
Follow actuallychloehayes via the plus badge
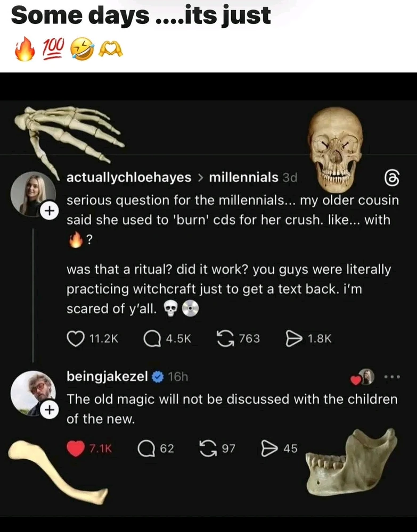tap(49, 211)
